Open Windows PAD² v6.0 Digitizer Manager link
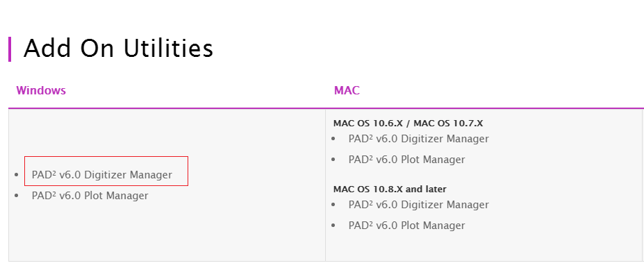644x270 pixels. click(102, 175)
